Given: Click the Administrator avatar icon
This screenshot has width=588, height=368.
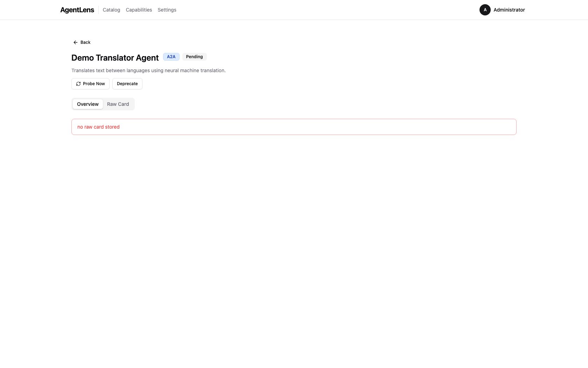Looking at the screenshot, I should pyautogui.click(x=485, y=10).
